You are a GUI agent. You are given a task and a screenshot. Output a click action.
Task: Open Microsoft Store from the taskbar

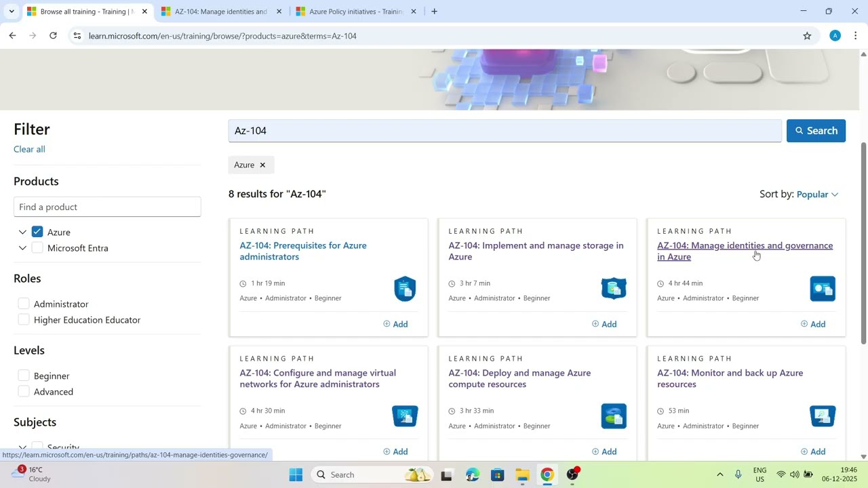click(x=497, y=474)
